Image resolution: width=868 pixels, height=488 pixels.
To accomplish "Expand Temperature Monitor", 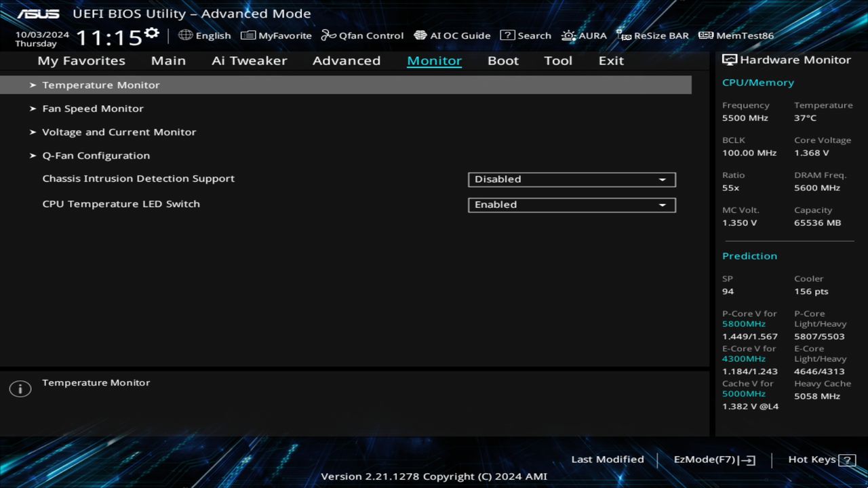I will pyautogui.click(x=100, y=85).
